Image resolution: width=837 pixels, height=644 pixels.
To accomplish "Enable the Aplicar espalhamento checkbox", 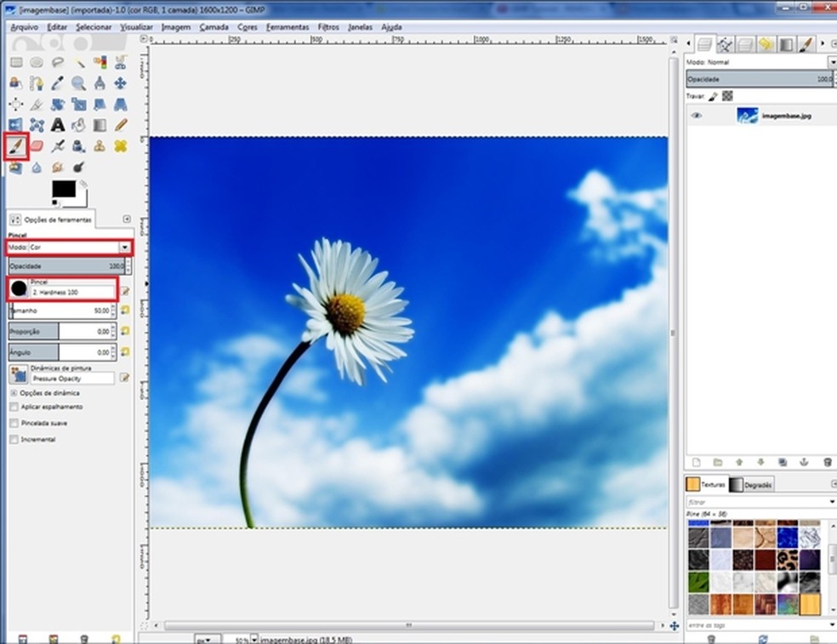I will point(14,407).
